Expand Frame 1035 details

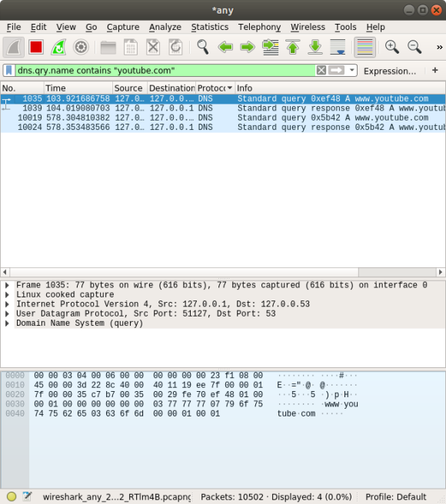(7, 285)
